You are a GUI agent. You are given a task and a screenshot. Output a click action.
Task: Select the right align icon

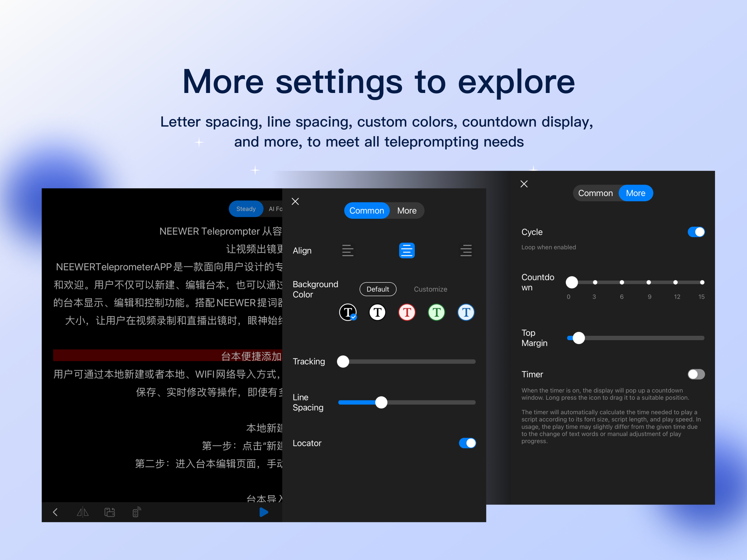click(466, 251)
